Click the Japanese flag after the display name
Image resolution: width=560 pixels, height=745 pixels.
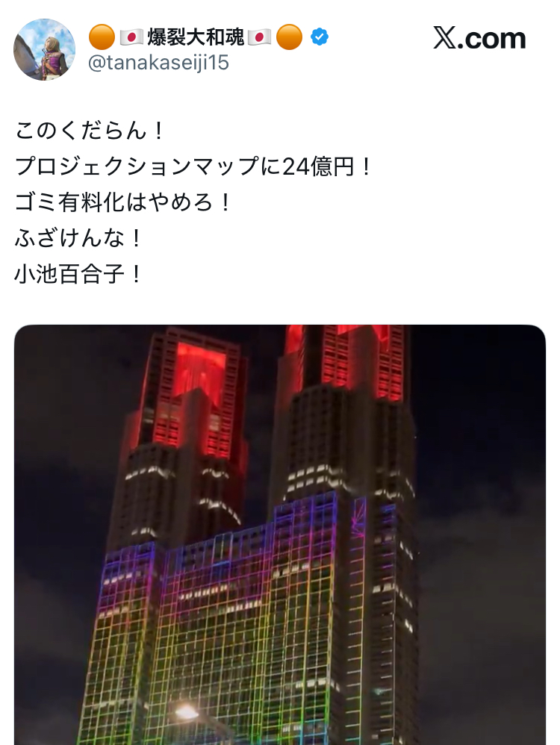click(x=260, y=37)
